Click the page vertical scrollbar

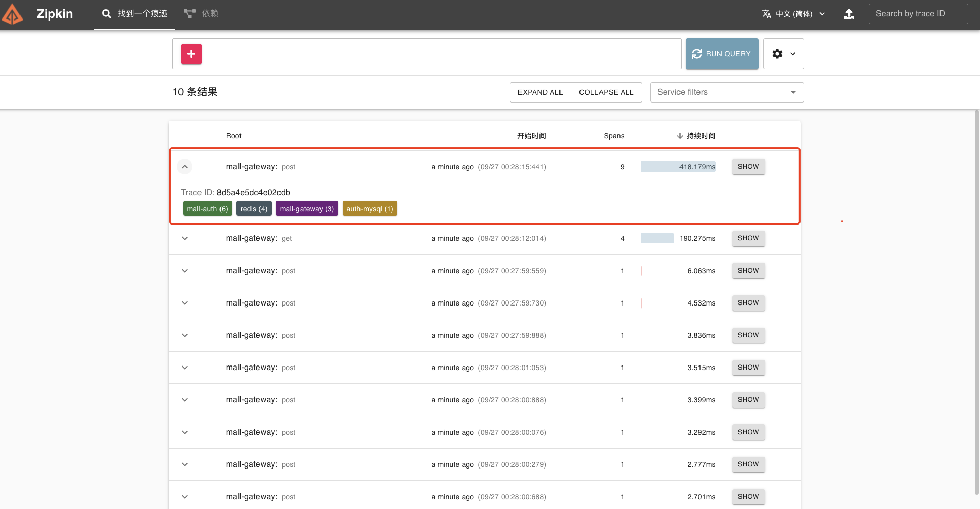point(976,302)
